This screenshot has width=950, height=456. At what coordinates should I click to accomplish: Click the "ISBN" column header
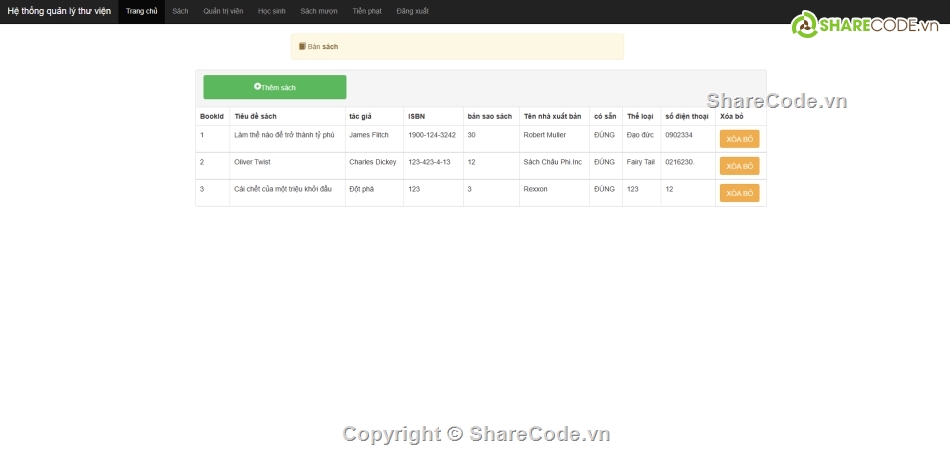point(416,116)
